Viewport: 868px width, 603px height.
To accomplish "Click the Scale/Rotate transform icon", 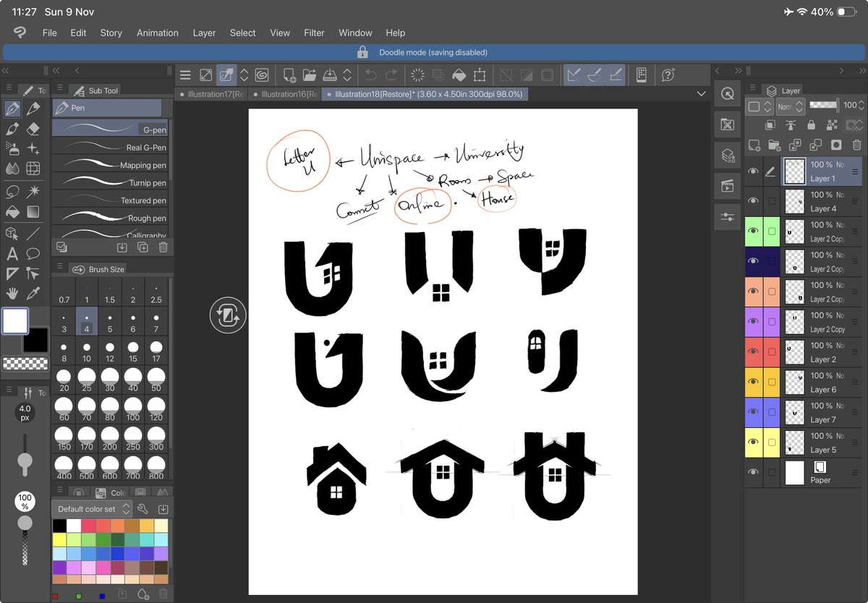I will [x=479, y=74].
